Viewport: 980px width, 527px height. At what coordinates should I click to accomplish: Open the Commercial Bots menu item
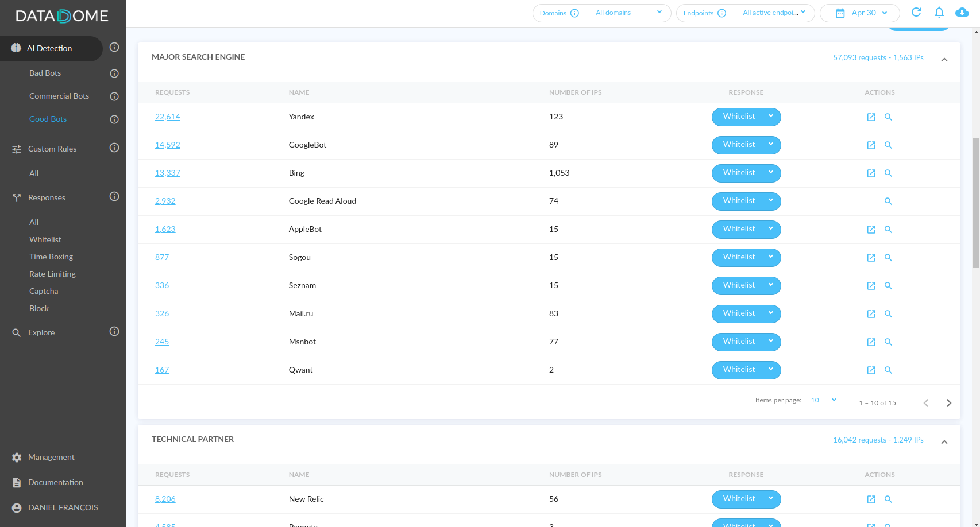click(59, 96)
